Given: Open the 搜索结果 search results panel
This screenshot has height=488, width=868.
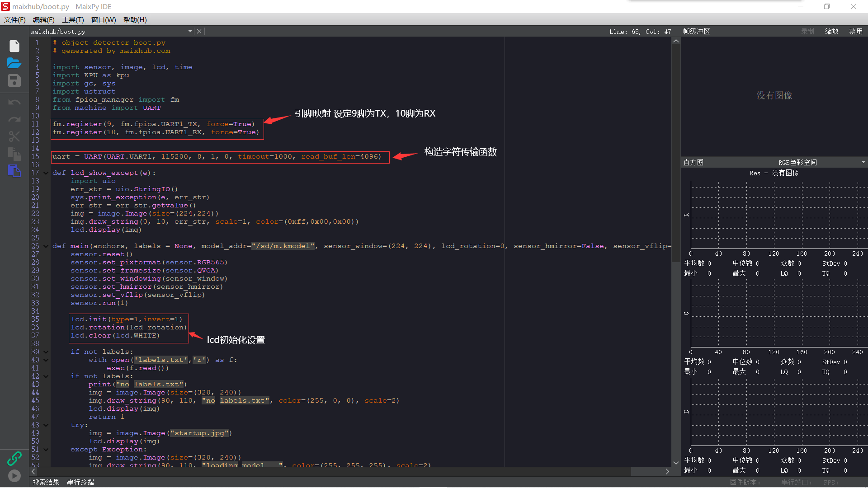Looking at the screenshot, I should point(46,482).
